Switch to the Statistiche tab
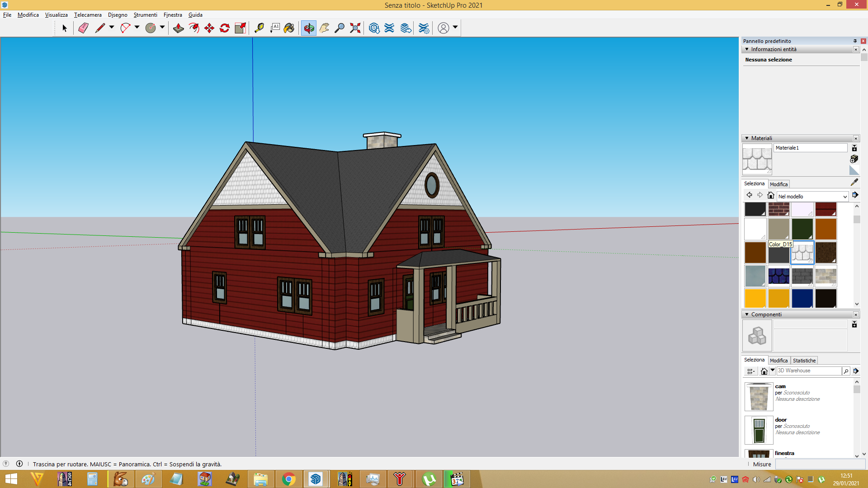Viewport: 868px width, 488px height. pos(804,361)
